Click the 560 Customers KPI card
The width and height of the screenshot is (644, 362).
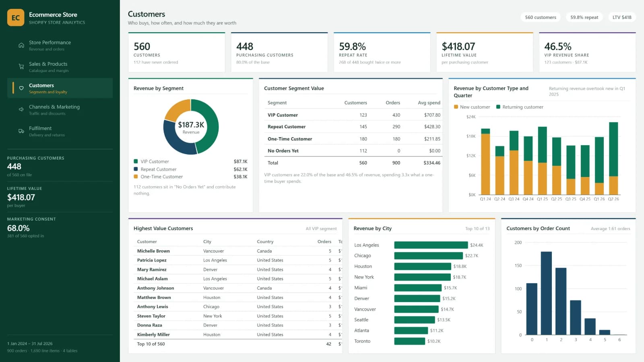click(177, 52)
